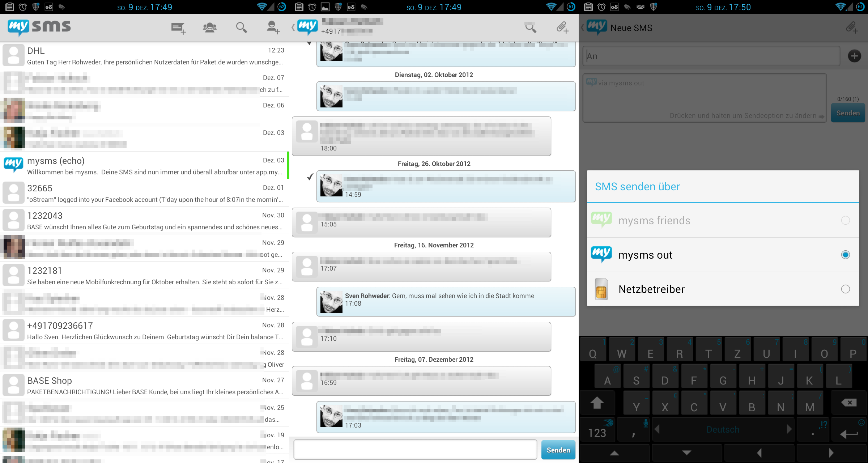Tap the wifi icon in first status bar
Viewport: 868px width, 463px height.
point(262,7)
